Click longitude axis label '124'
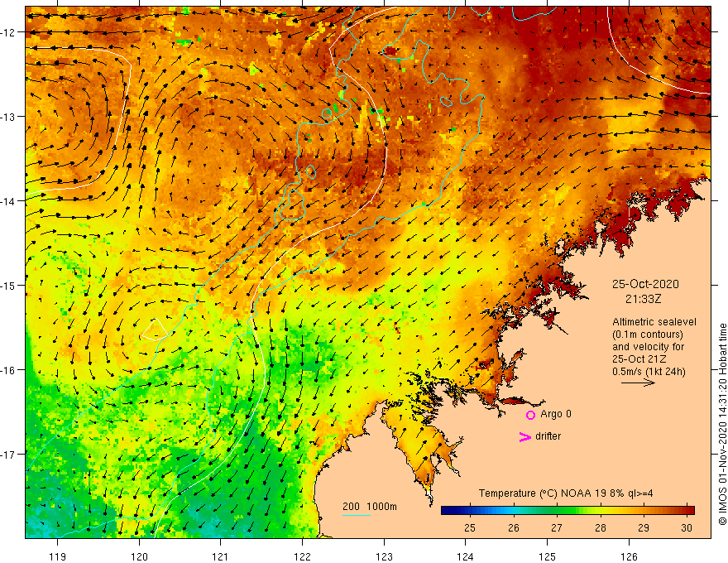The image size is (728, 563). tap(466, 556)
